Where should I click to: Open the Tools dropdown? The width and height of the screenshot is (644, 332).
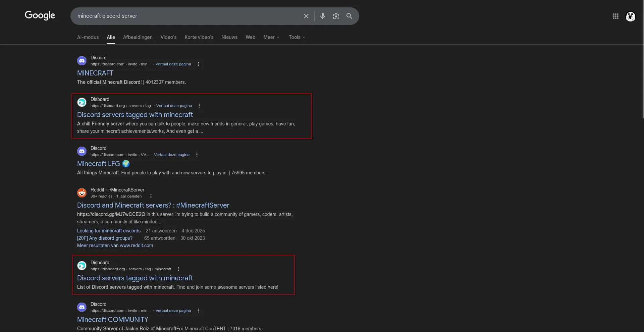(297, 37)
